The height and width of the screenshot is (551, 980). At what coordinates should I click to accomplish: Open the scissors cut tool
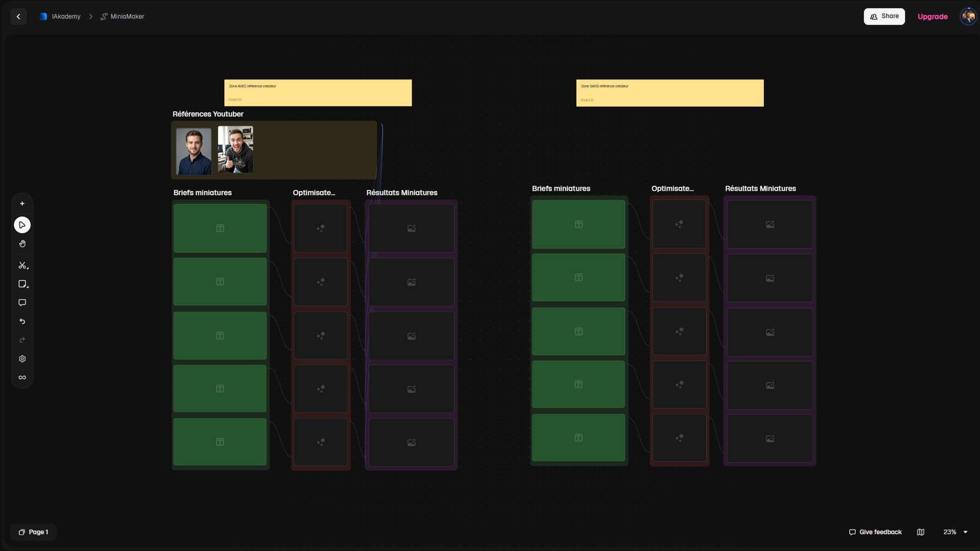coord(22,266)
